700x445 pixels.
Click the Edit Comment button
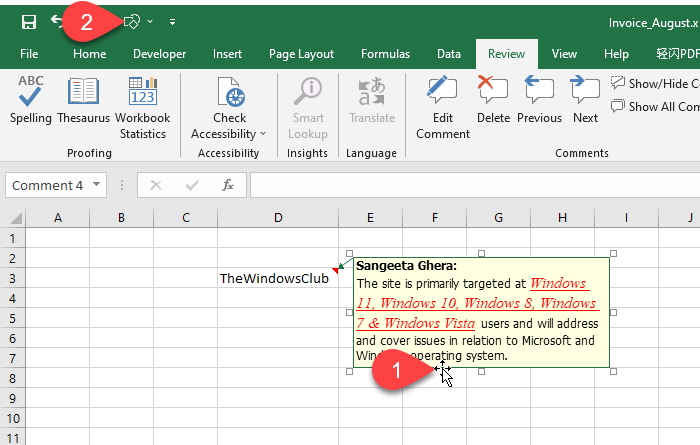443,108
